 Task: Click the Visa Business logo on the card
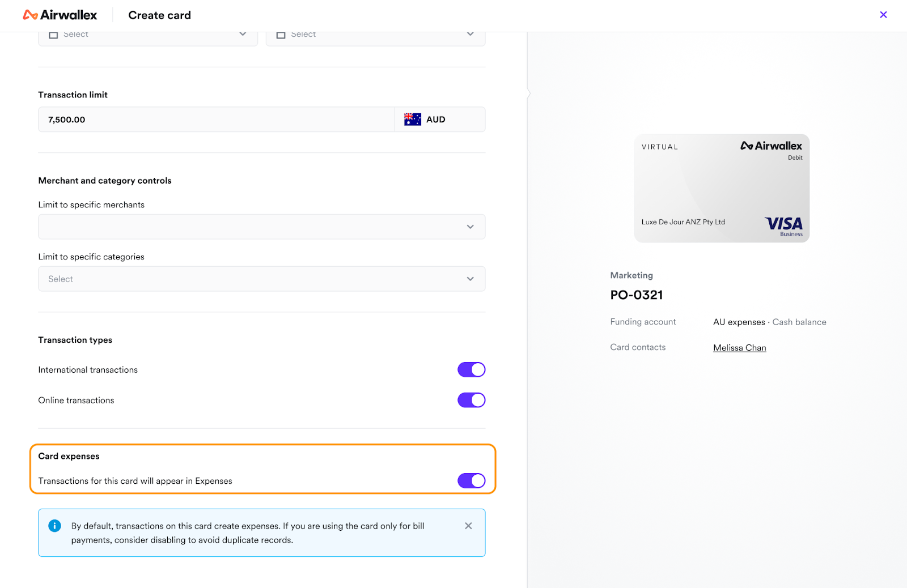pyautogui.click(x=783, y=225)
